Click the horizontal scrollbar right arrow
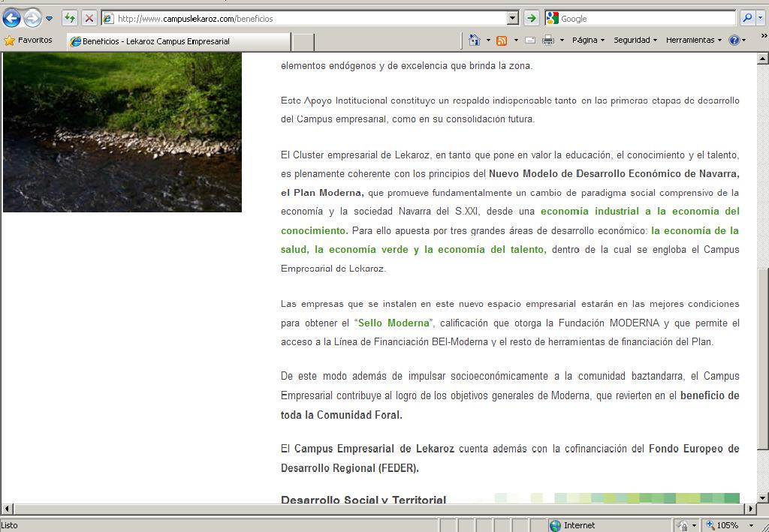769x532 pixels. (750, 509)
